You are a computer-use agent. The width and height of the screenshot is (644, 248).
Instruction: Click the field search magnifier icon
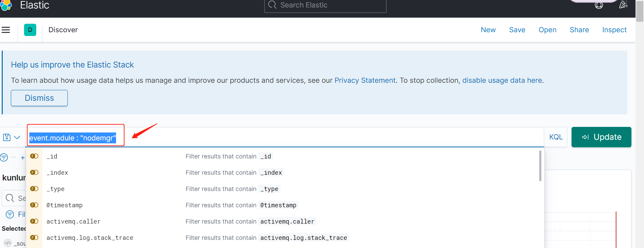point(10,198)
